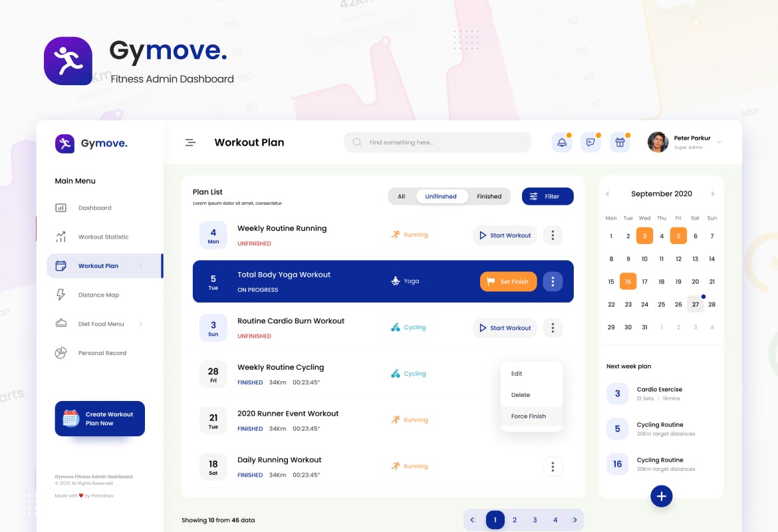Screen dimensions: 778x532
Task: Expand the Diet Food Menu chevron
Action: pyautogui.click(x=141, y=324)
